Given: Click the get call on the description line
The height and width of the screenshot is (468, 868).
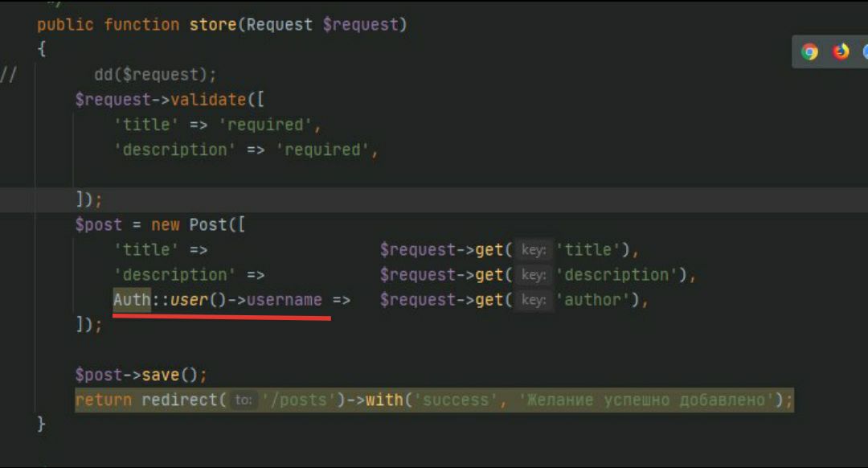Looking at the screenshot, I should [x=489, y=275].
